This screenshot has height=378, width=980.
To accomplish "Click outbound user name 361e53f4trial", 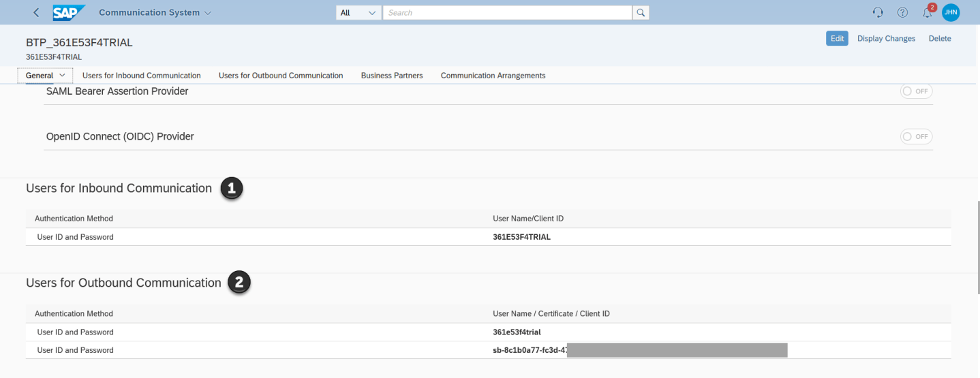I will (517, 332).
